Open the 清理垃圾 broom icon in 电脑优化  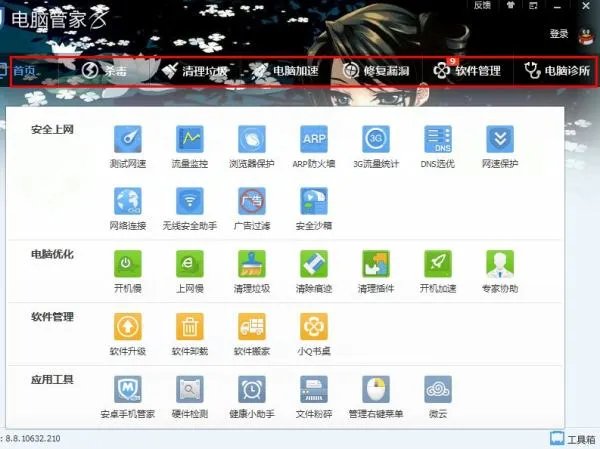251,264
